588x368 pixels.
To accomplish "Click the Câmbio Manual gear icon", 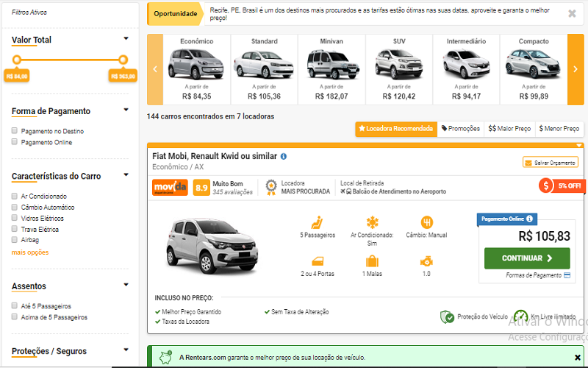I will [427, 222].
